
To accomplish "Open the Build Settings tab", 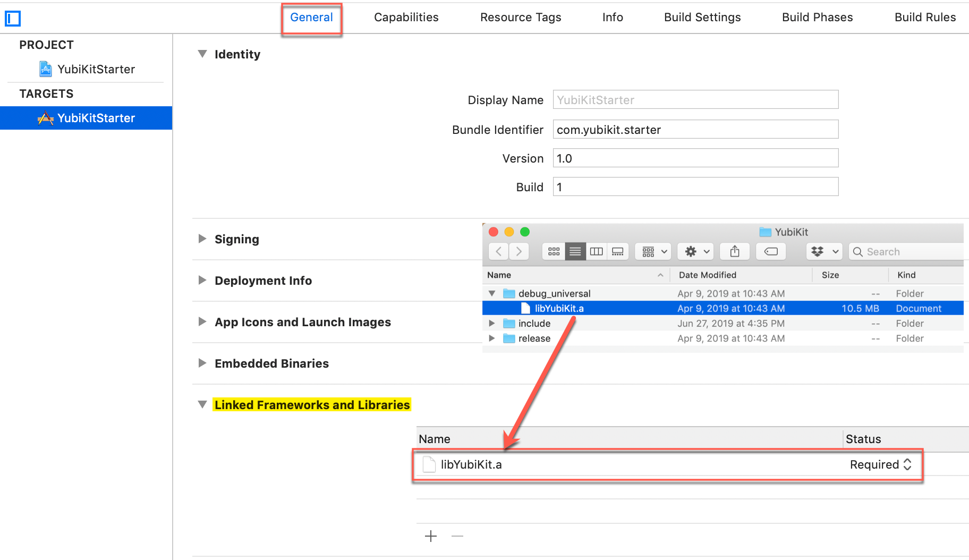I will pyautogui.click(x=702, y=17).
